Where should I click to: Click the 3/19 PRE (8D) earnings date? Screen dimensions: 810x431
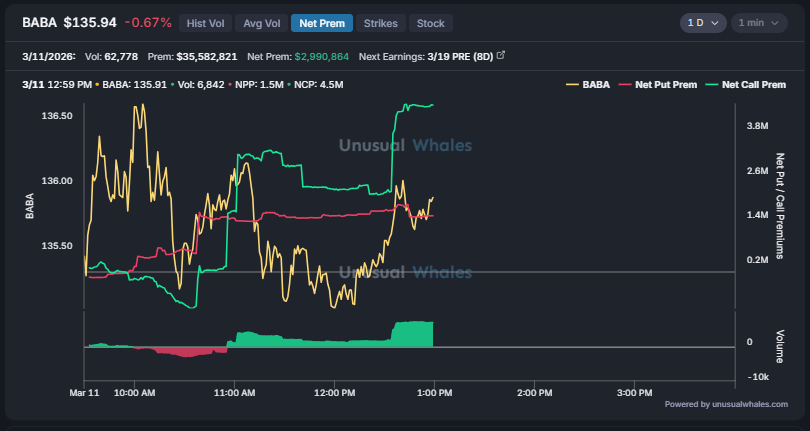coord(461,57)
